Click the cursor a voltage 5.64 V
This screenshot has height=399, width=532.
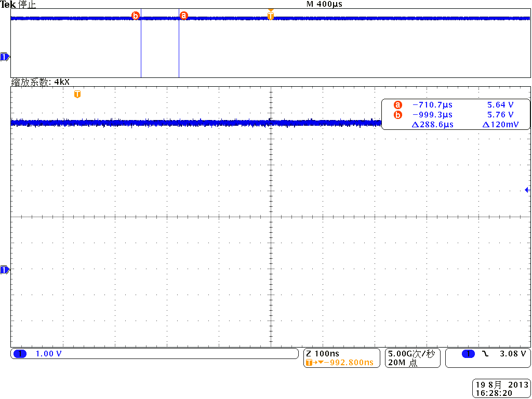pyautogui.click(x=500, y=105)
